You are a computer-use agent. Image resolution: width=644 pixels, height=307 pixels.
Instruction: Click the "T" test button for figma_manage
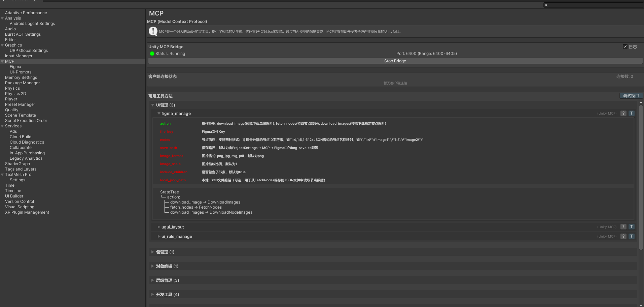pyautogui.click(x=632, y=113)
